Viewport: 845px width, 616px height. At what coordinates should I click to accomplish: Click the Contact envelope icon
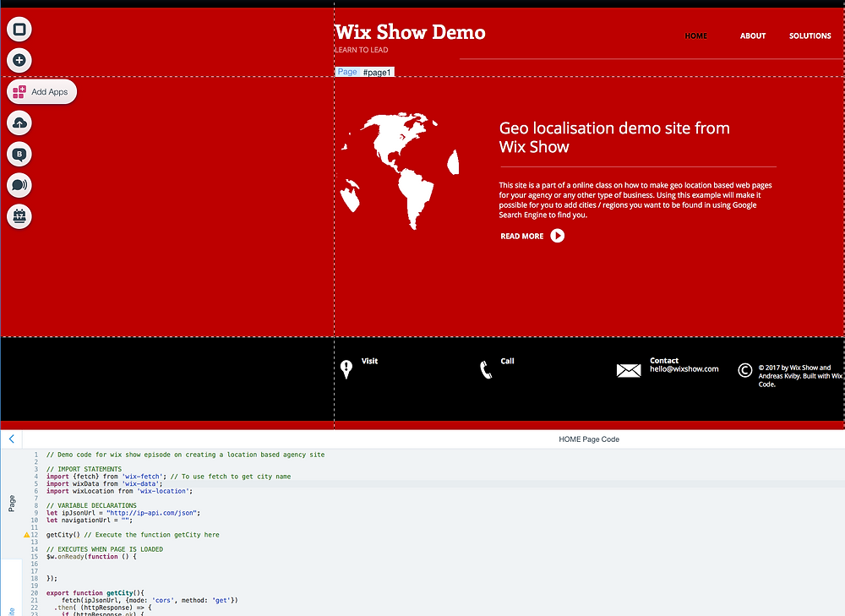tap(629, 370)
